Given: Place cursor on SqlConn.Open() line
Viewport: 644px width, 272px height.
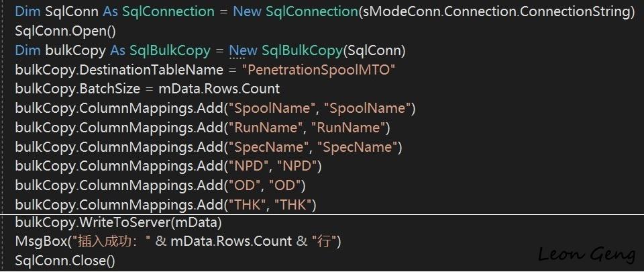Looking at the screenshot, I should (65, 31).
